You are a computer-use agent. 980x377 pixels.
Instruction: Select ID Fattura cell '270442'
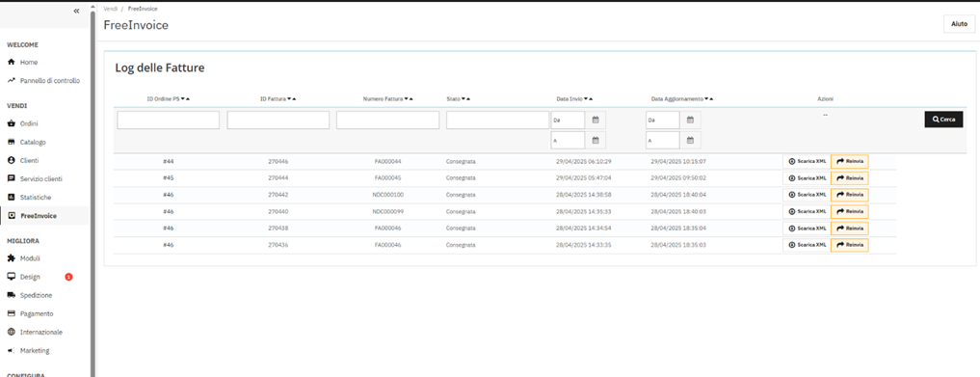pyautogui.click(x=278, y=195)
